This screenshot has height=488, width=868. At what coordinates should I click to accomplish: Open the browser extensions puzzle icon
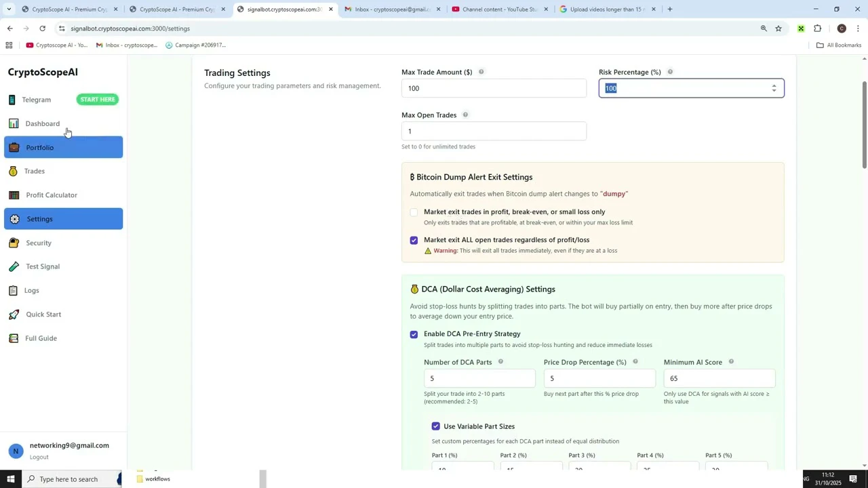coord(817,28)
